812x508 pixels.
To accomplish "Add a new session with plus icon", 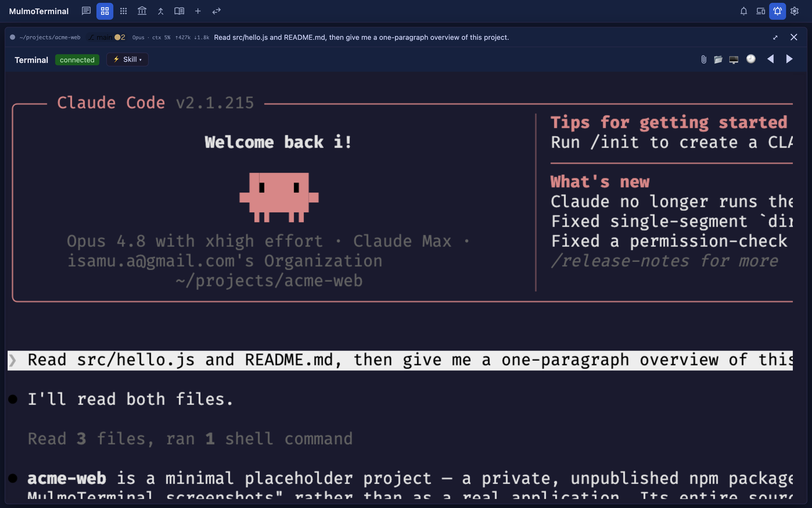I will tap(198, 11).
